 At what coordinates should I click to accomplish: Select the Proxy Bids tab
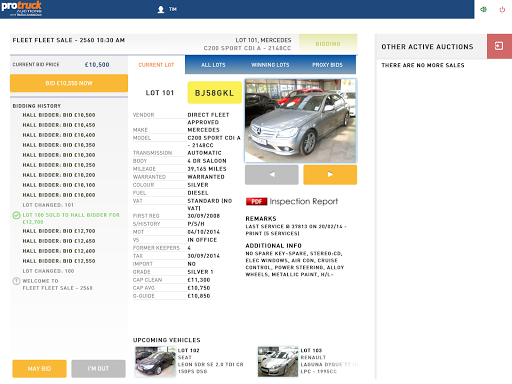point(327,65)
